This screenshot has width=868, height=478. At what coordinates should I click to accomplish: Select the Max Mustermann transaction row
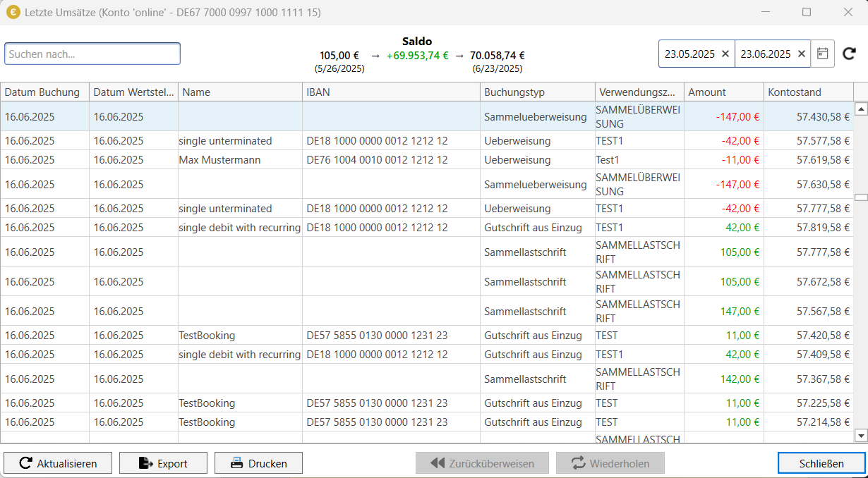click(427, 160)
